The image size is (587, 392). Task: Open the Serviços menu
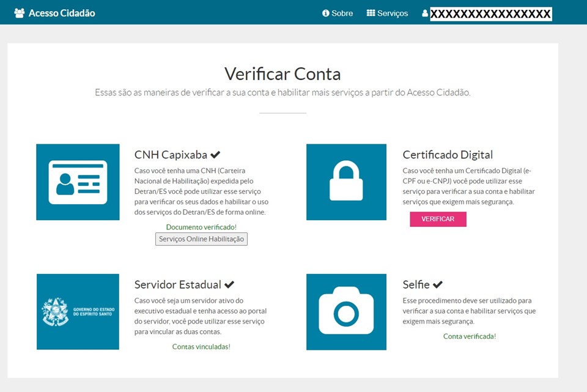coord(393,13)
